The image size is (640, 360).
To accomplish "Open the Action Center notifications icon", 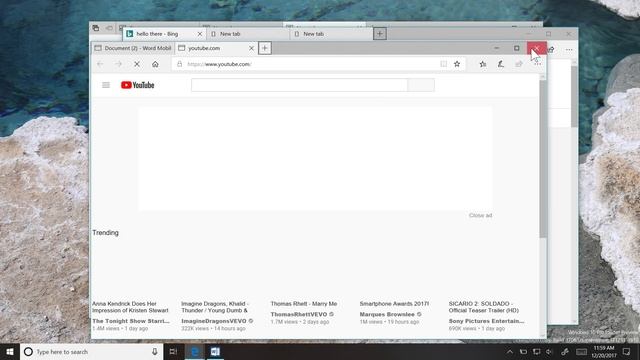I will point(627,352).
